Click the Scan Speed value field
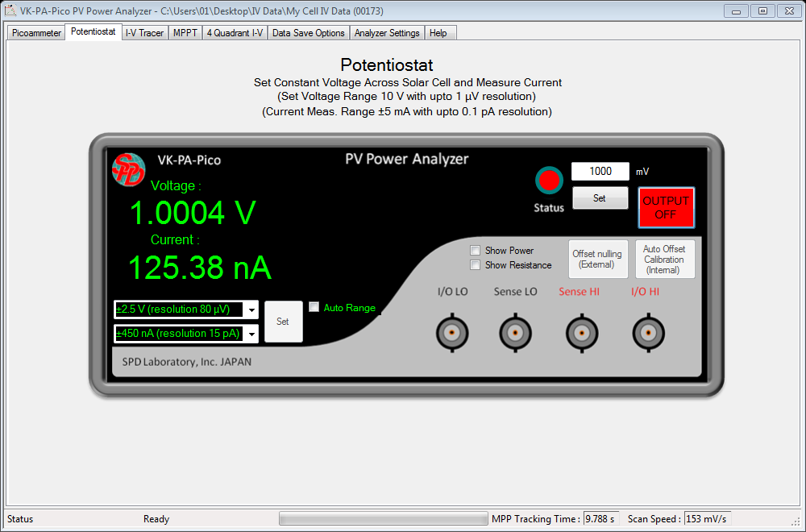The height and width of the screenshot is (532, 806). tap(708, 518)
